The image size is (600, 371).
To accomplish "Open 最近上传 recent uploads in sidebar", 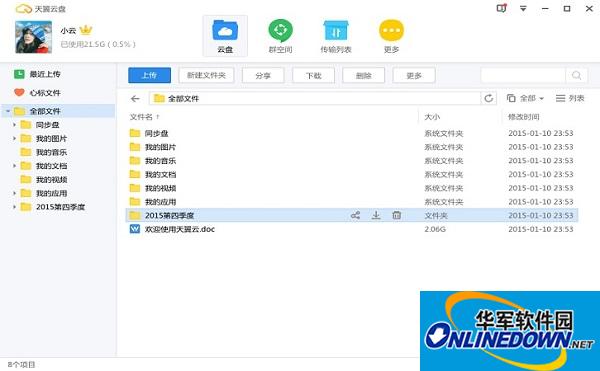I will pyautogui.click(x=38, y=74).
